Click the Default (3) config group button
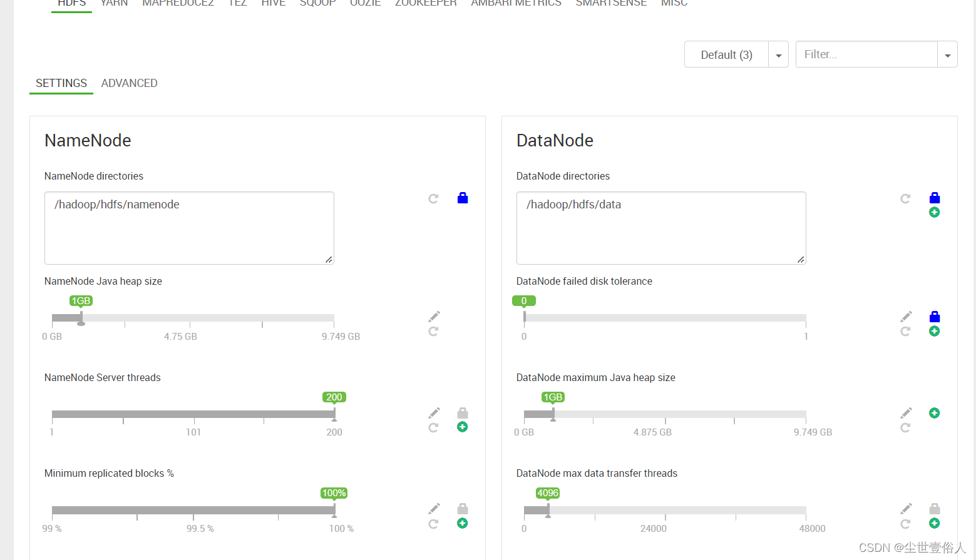The image size is (976, 560). pos(726,54)
